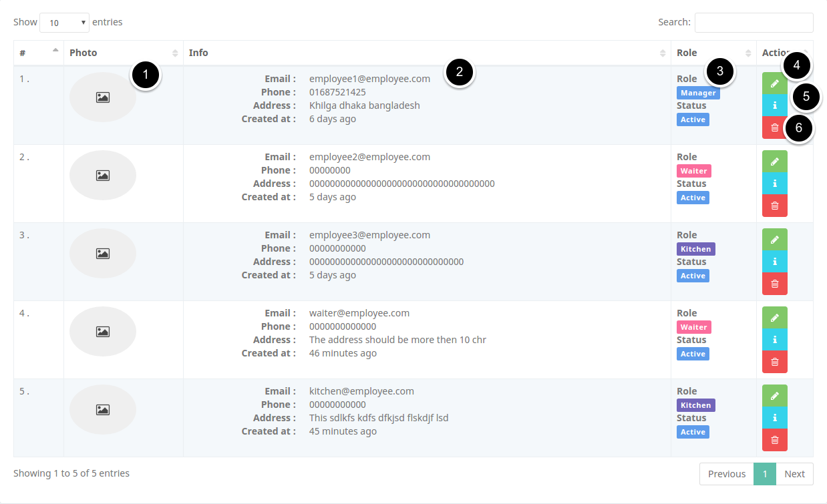The width and height of the screenshot is (827, 504).
Task: Select the email employee3@employee.com
Action: [369, 235]
